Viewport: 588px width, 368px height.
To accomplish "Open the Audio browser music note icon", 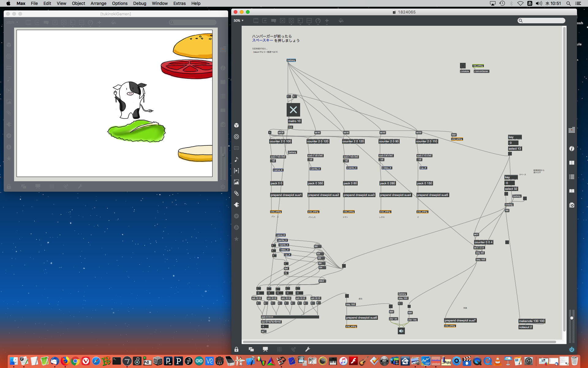I will tap(236, 159).
